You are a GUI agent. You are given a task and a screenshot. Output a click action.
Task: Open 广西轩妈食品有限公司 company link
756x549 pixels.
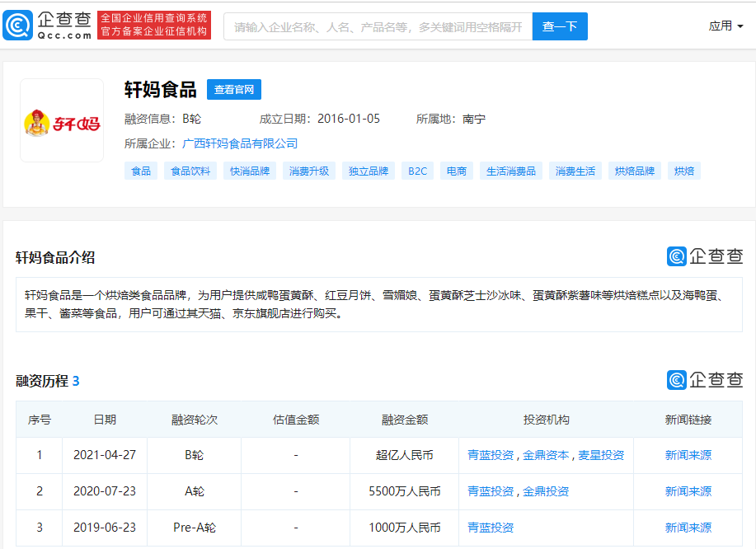(x=240, y=143)
